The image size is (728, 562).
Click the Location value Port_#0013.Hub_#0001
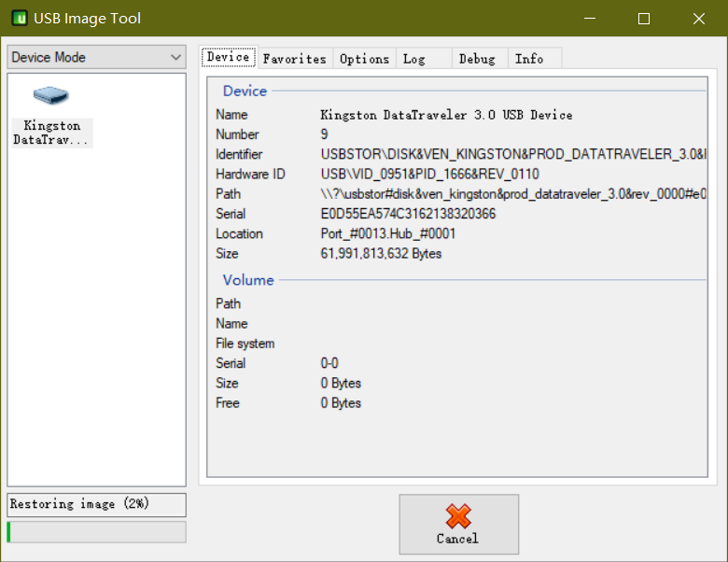pos(388,234)
